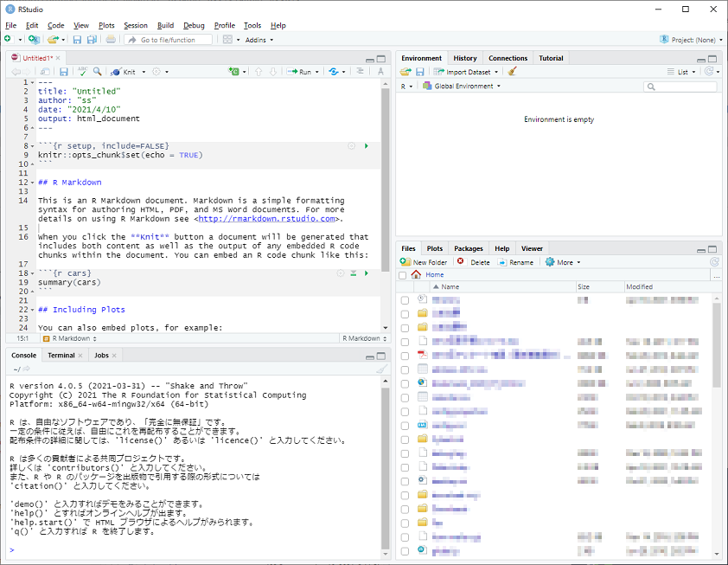
Task: Go to Home directory icon
Action: coord(416,274)
